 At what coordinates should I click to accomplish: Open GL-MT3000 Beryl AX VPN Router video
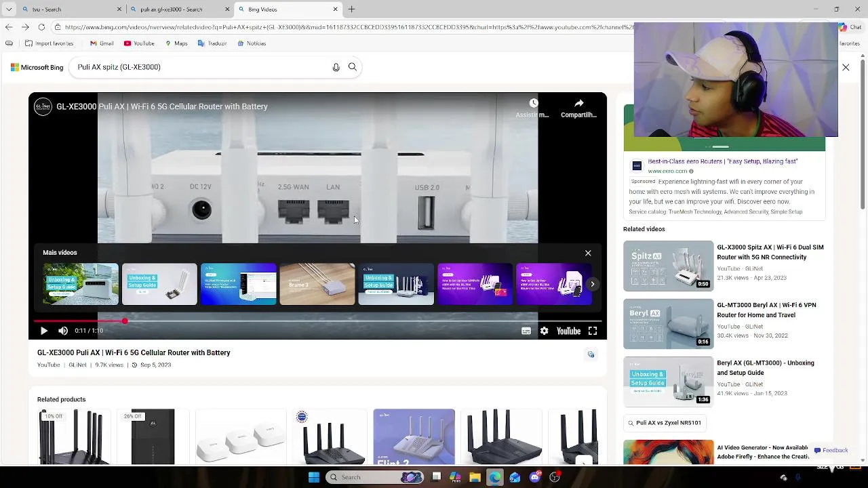(724, 323)
